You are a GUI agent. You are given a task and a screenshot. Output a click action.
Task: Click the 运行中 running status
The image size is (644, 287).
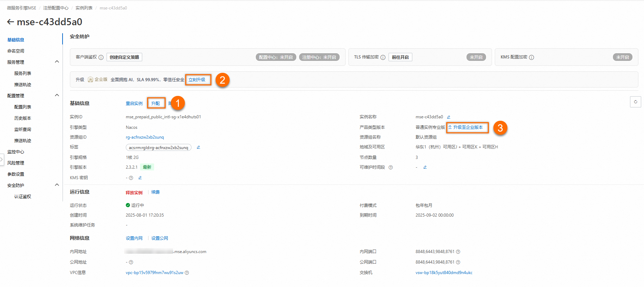[x=135, y=205]
